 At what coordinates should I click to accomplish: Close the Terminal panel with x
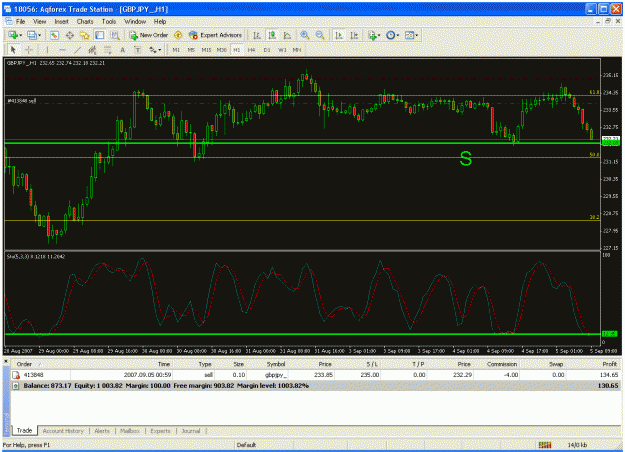[6, 362]
